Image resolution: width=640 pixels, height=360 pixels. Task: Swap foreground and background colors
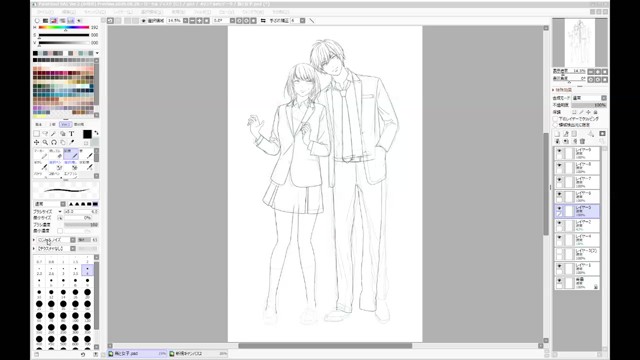[x=97, y=133]
